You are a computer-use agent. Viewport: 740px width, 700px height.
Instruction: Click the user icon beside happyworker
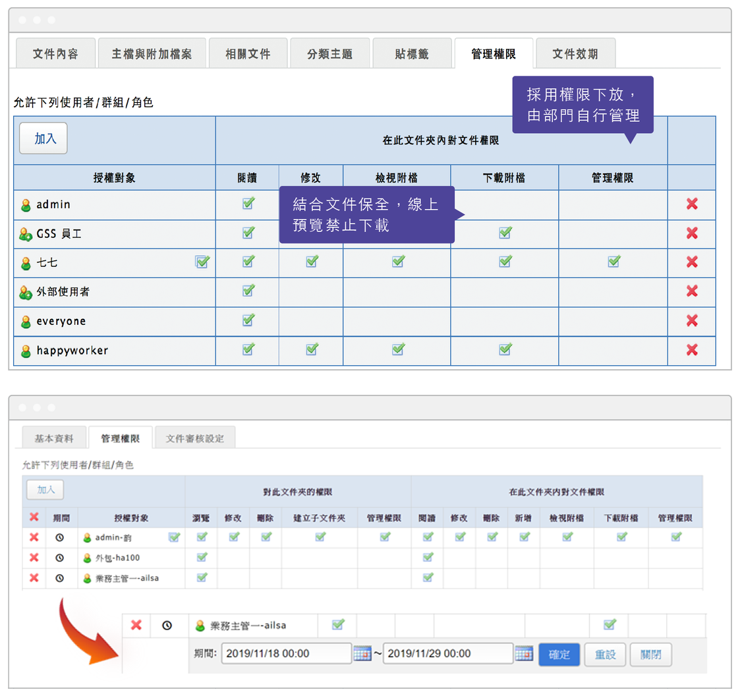click(26, 351)
